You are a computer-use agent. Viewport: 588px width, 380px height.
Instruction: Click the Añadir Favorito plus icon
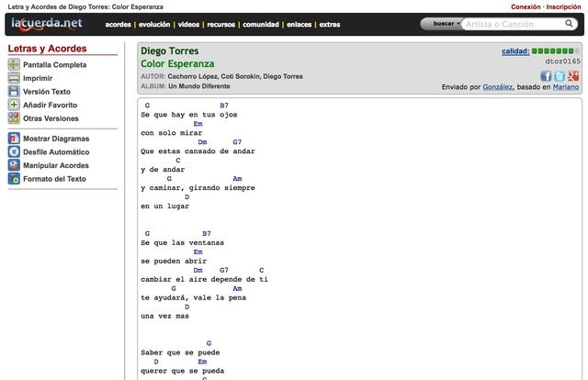tap(14, 105)
